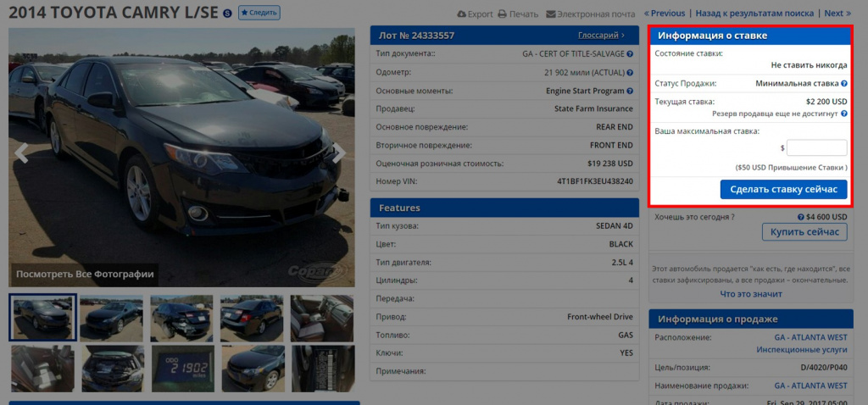This screenshot has height=405, width=868.
Task: Select thumbnail showing damaged rear end
Action: click(x=181, y=318)
